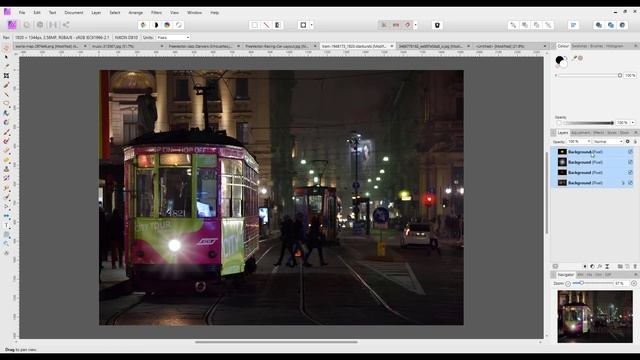Image resolution: width=640 pixels, height=360 pixels.
Task: Apply Auto Contrast half-circle icon
Action: 155,25
